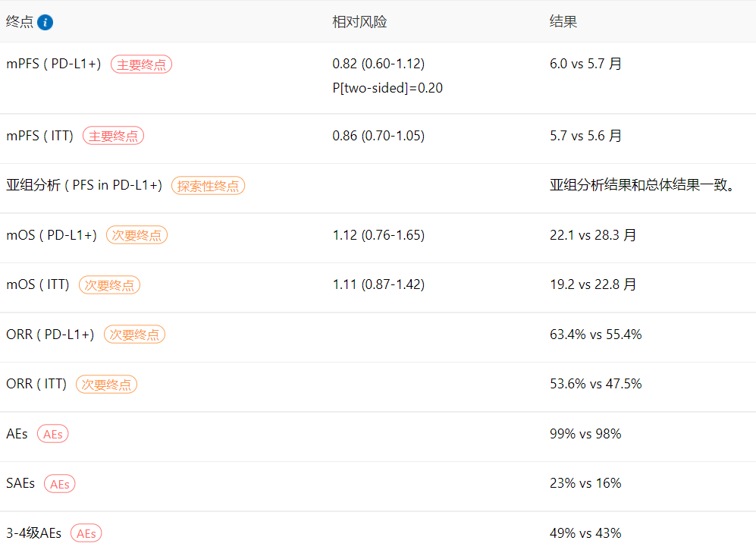Image resolution: width=756 pixels, height=556 pixels.
Task: Click the 探索性终点 tag on 亚组分析 row
Action: pos(209,186)
